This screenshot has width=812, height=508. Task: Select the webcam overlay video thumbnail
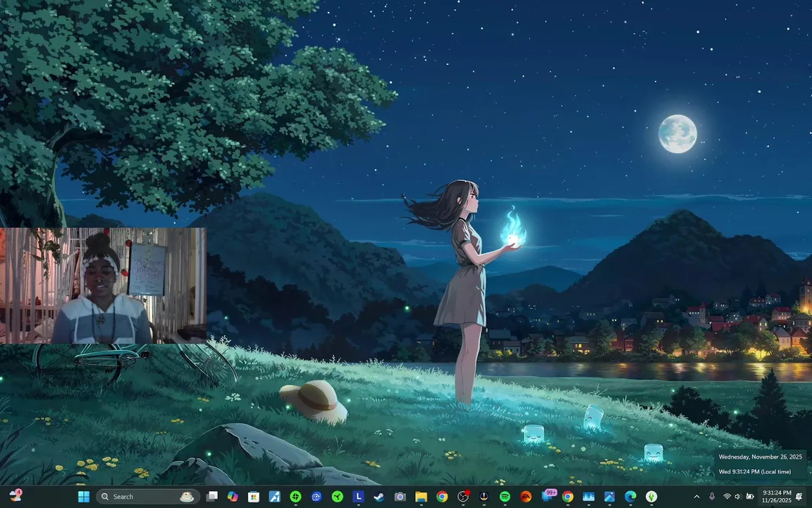point(103,286)
